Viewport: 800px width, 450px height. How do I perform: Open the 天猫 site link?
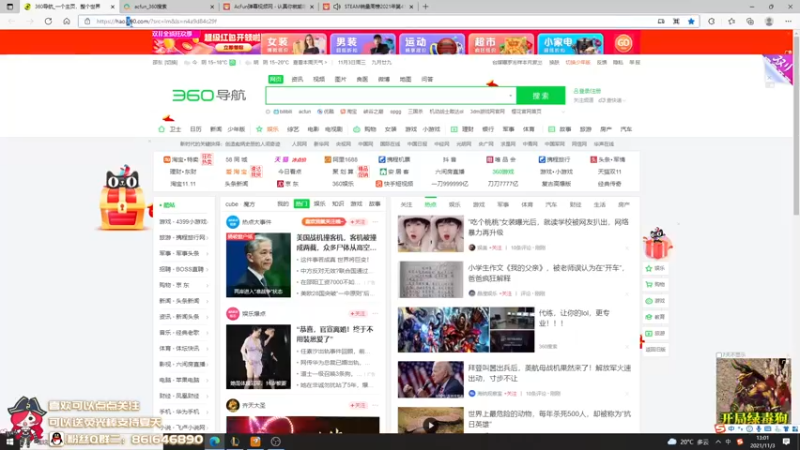[290, 160]
